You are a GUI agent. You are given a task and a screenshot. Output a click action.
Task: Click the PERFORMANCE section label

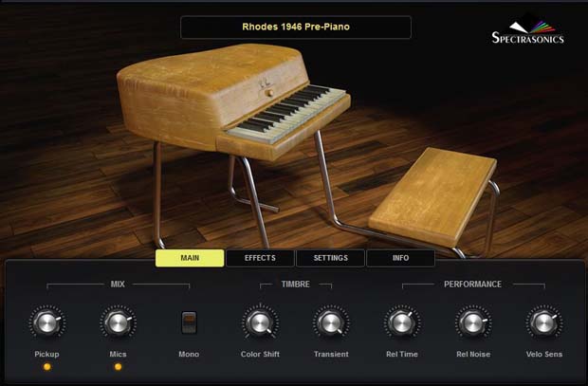[472, 285]
